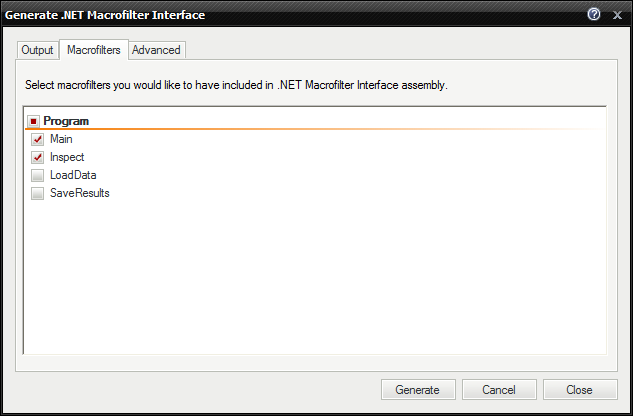Check the SaveResults macrofilter checkbox

coord(38,194)
